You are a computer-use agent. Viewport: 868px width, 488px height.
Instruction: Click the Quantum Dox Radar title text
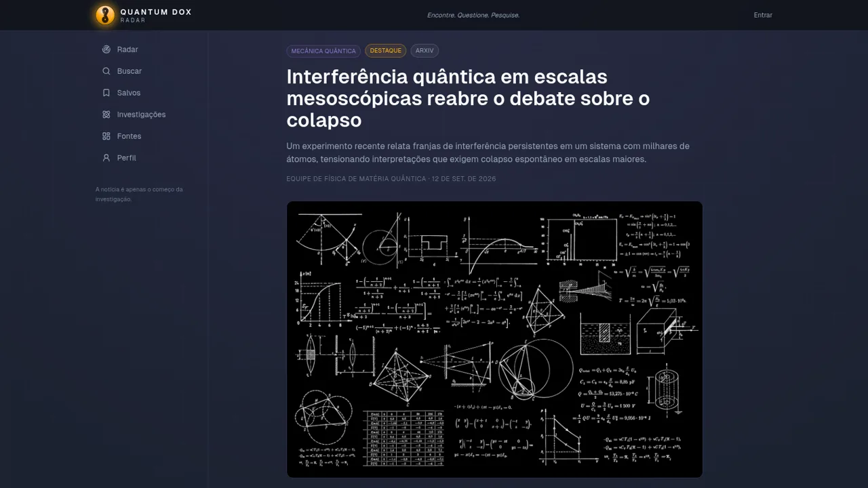coord(156,15)
